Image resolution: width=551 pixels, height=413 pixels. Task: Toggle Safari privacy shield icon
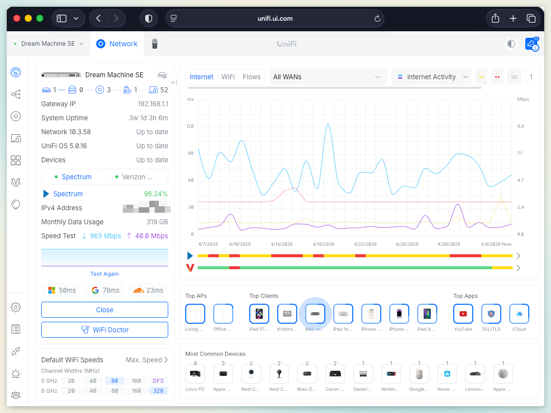pyautogui.click(x=149, y=18)
